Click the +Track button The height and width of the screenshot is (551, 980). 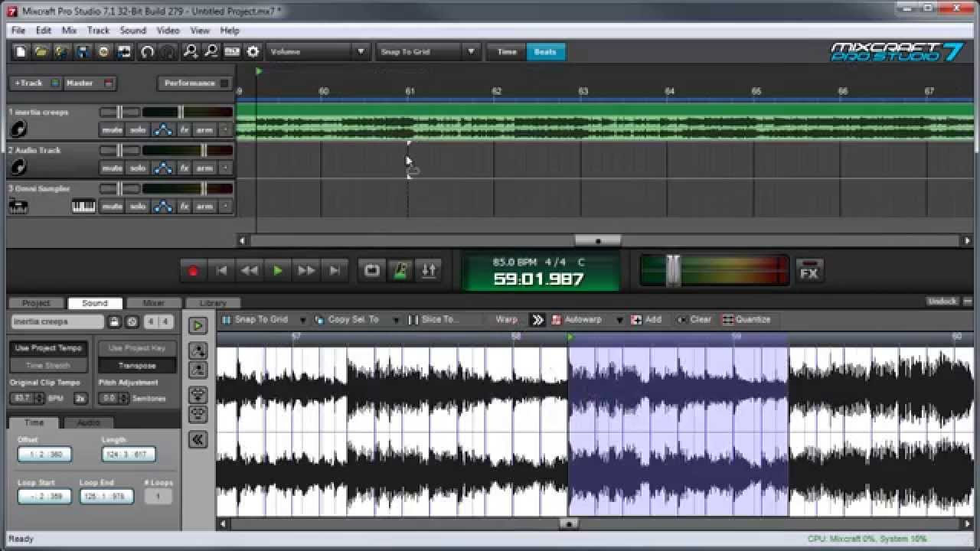click(x=31, y=83)
